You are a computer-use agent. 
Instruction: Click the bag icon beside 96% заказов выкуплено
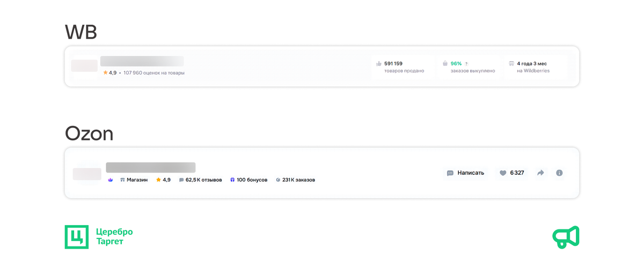[x=445, y=63]
